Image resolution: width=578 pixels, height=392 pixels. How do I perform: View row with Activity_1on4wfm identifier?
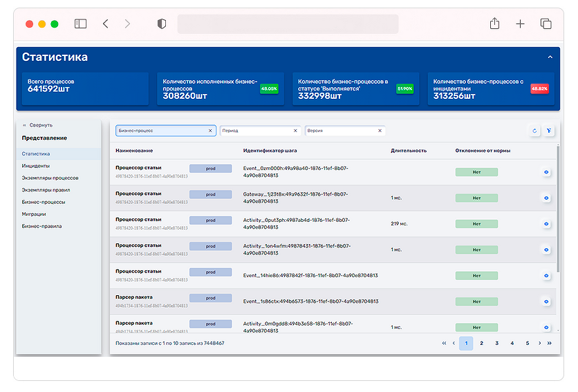(546, 250)
